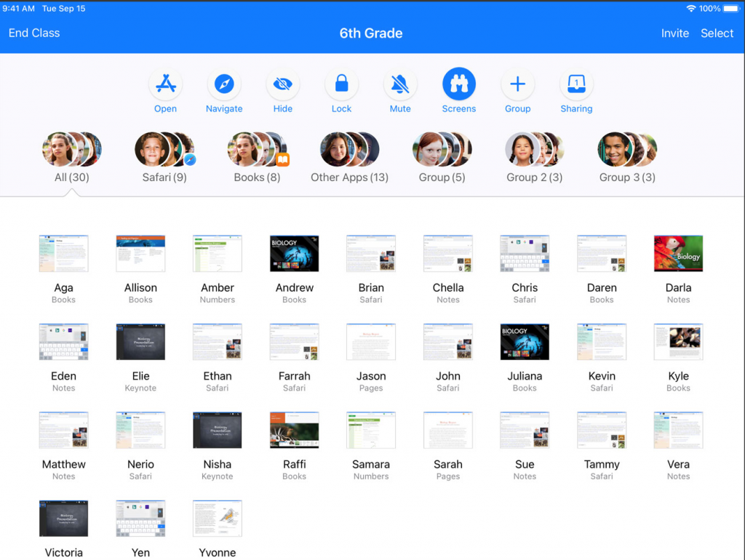This screenshot has width=745, height=560.
Task: Tap the battery indicator icon
Action: tap(731, 9)
